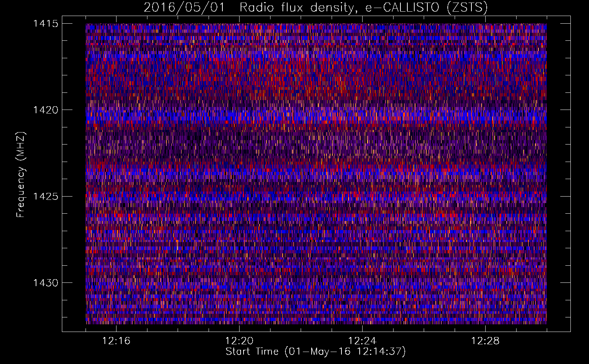This screenshot has width=589, height=364.
Task: Click the 1420 frequency tick label
Action: (x=46, y=110)
